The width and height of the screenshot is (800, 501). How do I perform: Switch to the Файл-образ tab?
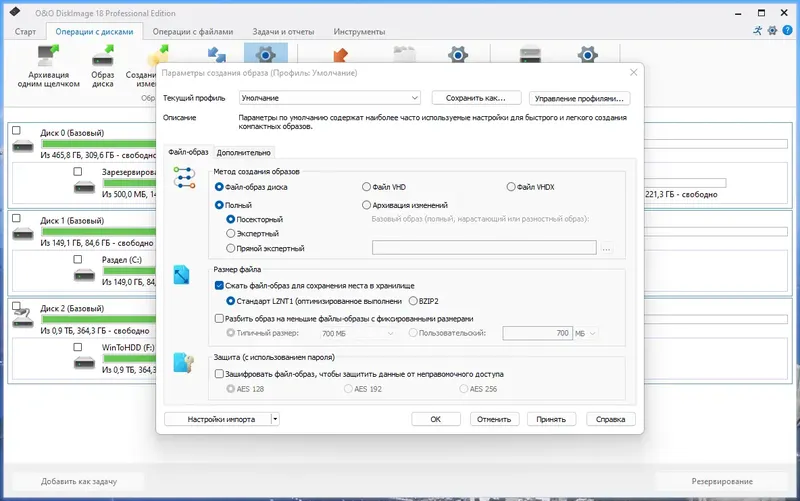(x=188, y=152)
